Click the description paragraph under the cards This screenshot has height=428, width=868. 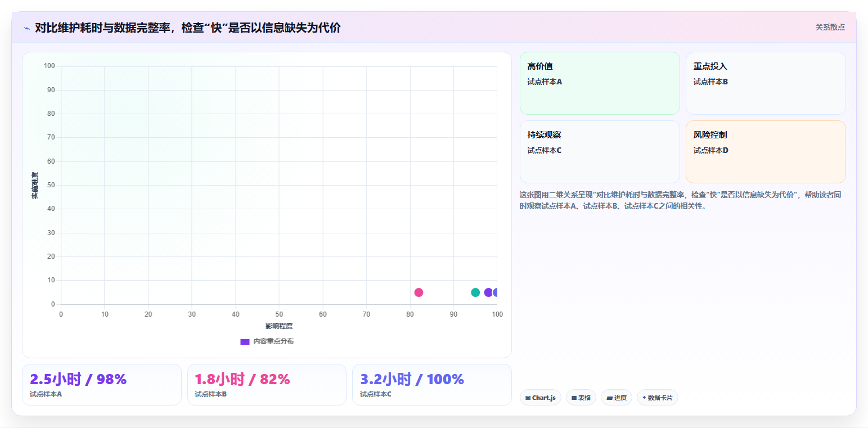coord(681,200)
